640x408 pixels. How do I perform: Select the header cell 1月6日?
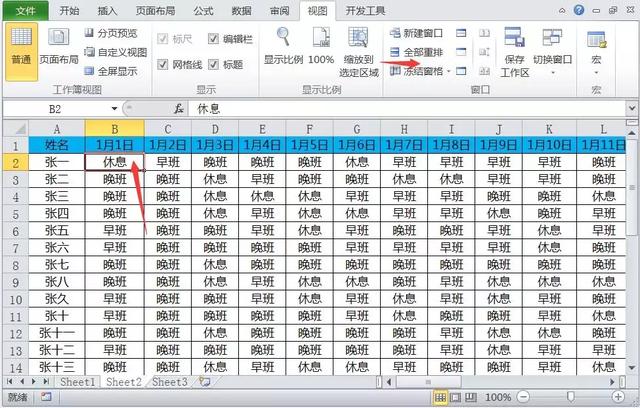[x=357, y=145]
